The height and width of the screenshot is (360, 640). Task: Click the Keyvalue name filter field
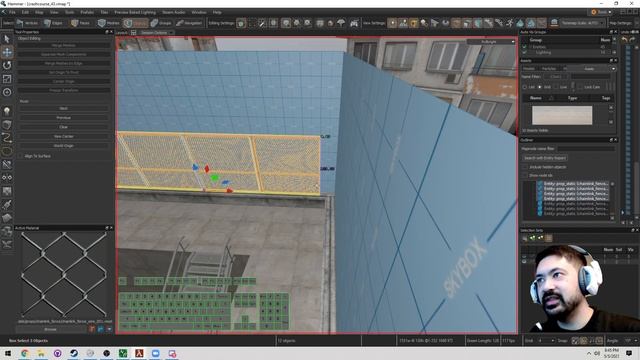(x=586, y=149)
